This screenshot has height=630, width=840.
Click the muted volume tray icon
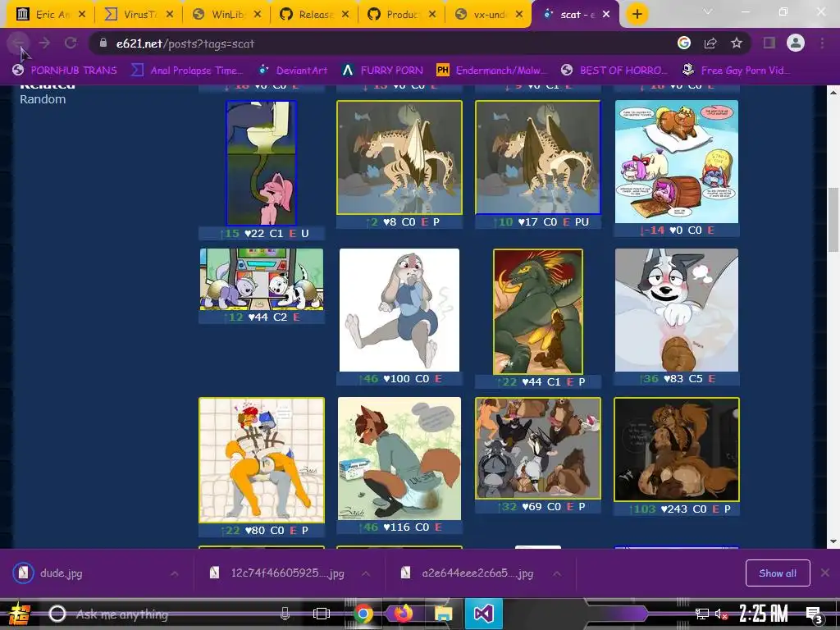[x=722, y=614]
